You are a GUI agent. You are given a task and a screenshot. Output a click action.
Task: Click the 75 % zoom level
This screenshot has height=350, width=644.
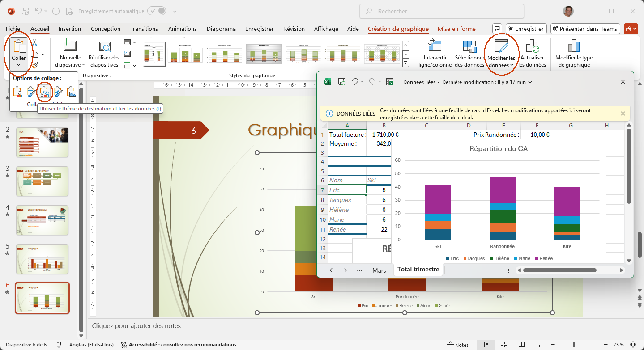[619, 345]
